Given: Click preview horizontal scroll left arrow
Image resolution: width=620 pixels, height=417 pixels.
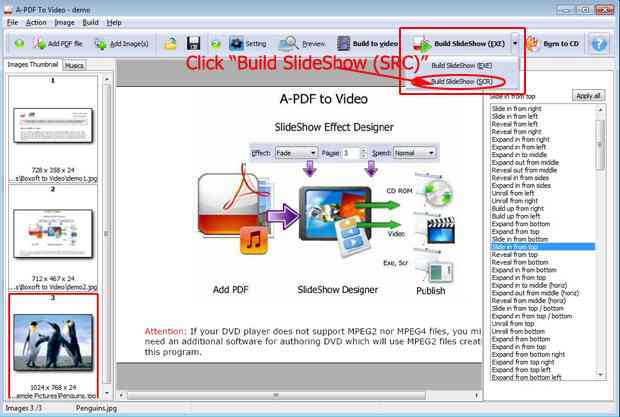Looking at the screenshot, I should point(121,395).
